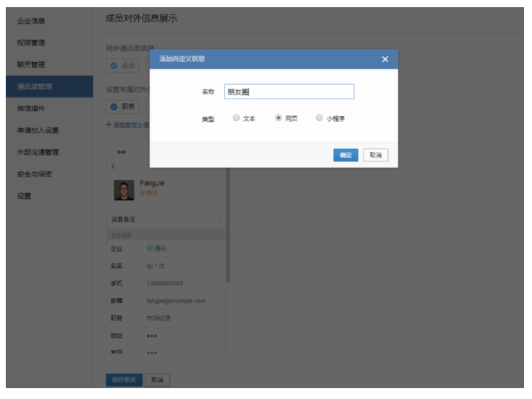Viewport: 532px width, 399px height.
Task: Toggle the 企业 checkbox
Action: pos(113,66)
